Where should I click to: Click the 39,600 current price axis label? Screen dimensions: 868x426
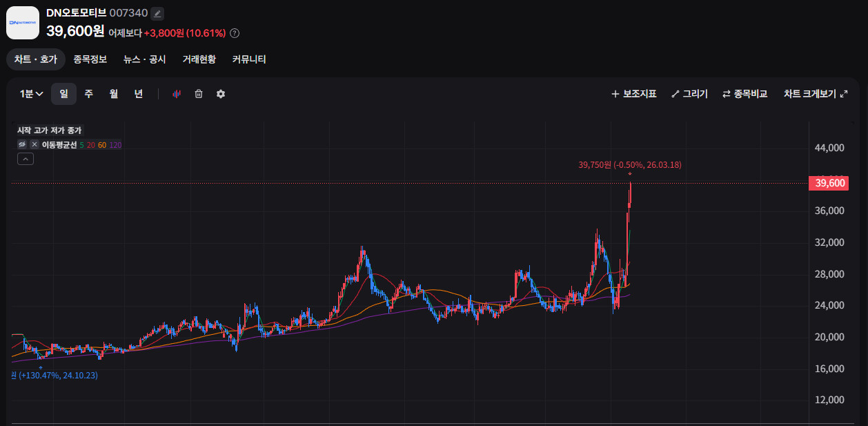[x=829, y=183]
